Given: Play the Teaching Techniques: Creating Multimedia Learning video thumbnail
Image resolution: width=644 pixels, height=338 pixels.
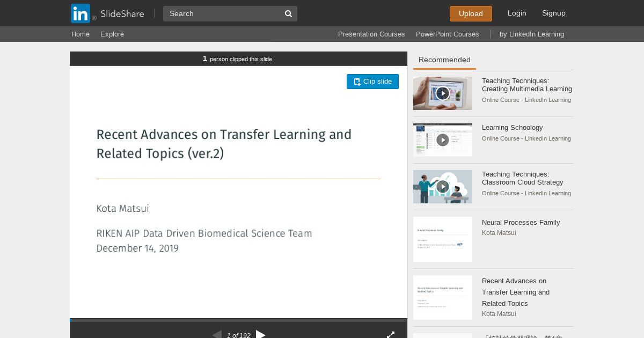Looking at the screenshot, I should 443,93.
